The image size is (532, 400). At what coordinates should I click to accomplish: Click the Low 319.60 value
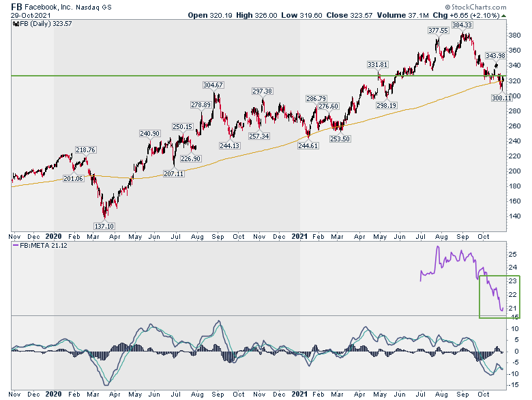pos(301,15)
